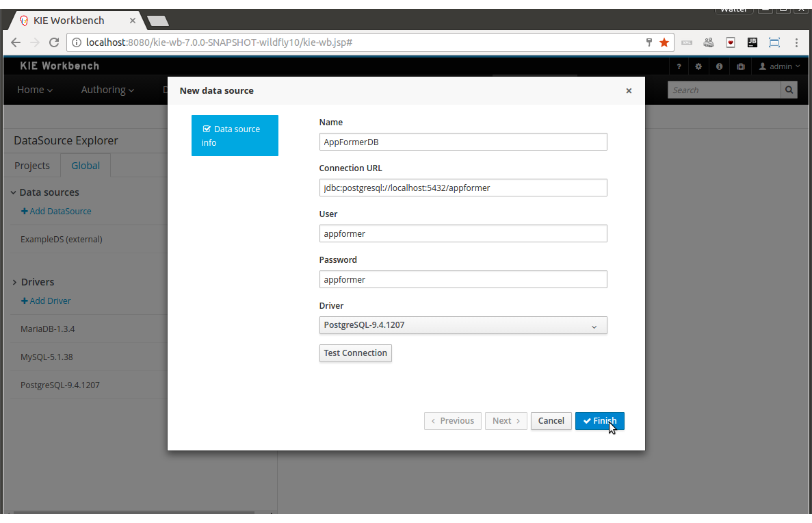
Task: Click the JetBrains JB extension icon
Action: 752,42
